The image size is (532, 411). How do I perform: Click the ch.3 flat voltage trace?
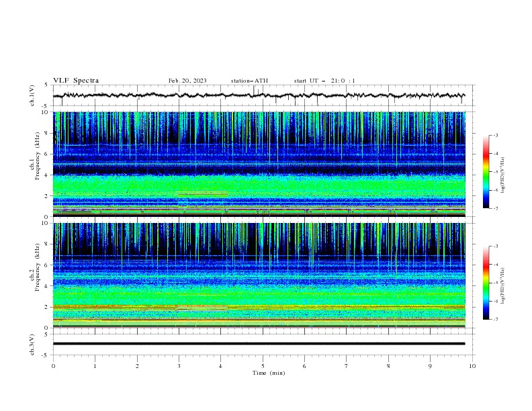(x=259, y=344)
